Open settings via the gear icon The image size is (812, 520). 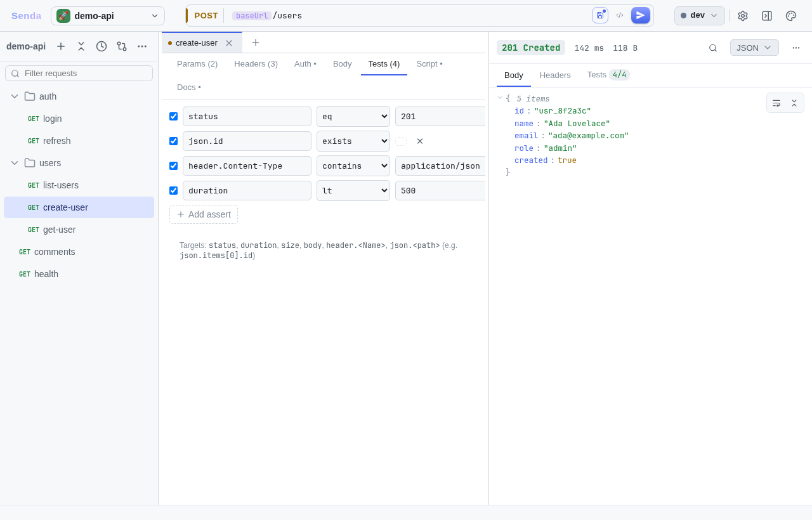743,16
